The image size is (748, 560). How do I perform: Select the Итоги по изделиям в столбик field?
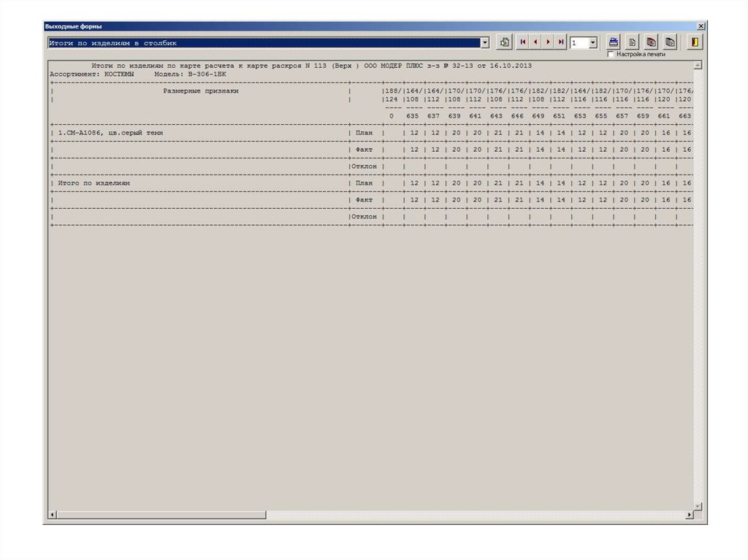tap(263, 43)
